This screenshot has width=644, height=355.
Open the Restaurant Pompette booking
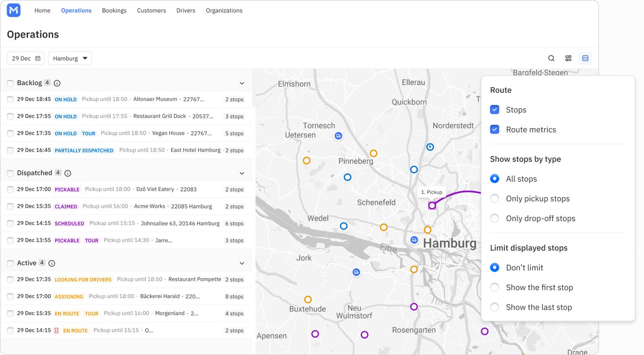pyautogui.click(x=126, y=279)
